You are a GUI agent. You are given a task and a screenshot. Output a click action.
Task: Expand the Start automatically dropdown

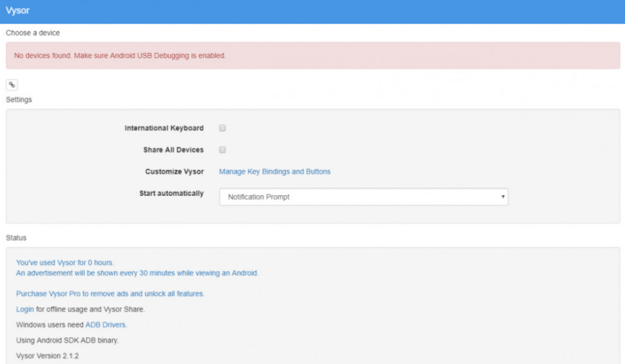tap(364, 197)
